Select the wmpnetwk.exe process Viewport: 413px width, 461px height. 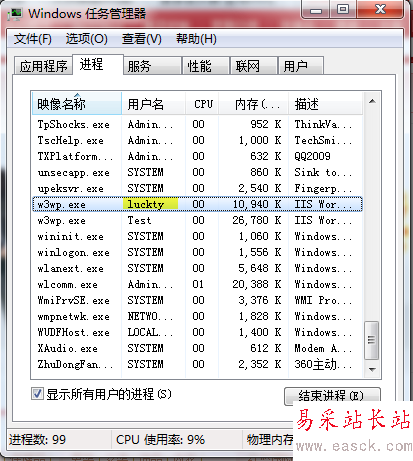[x=197, y=316]
